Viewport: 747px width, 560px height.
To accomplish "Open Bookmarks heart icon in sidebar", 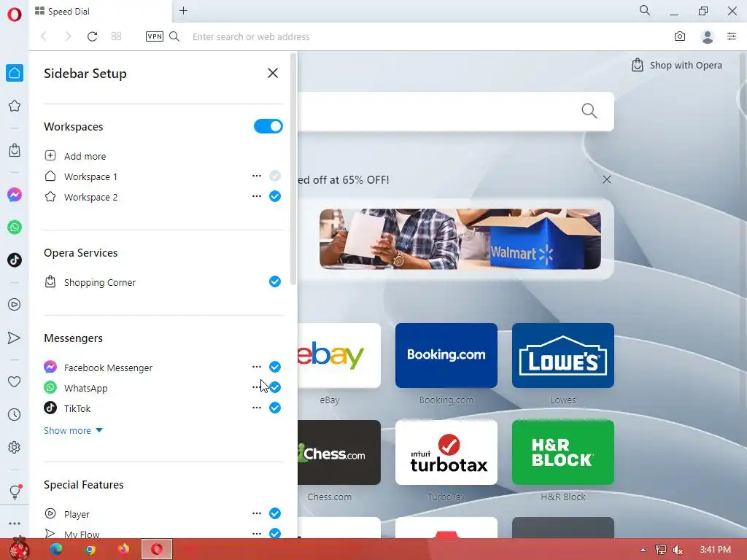I will [x=15, y=381].
